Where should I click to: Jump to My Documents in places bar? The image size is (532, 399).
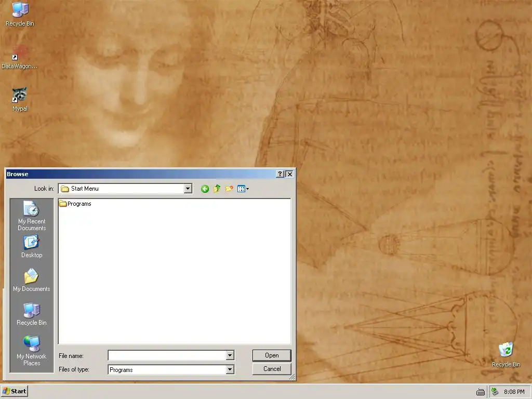[x=32, y=280]
